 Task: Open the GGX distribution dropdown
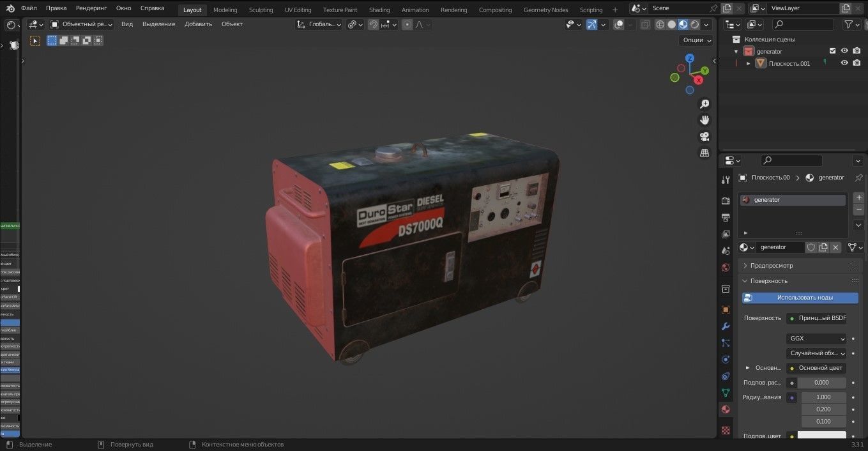tap(816, 339)
